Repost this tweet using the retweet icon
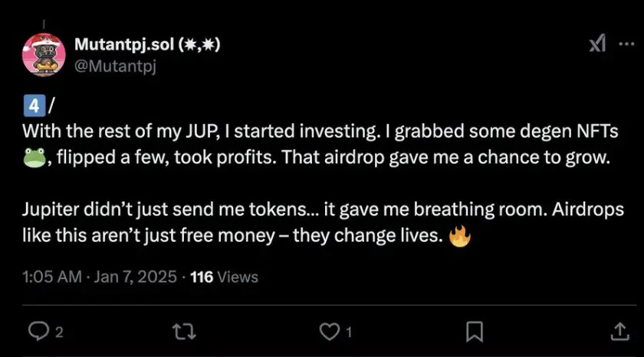 [x=184, y=330]
